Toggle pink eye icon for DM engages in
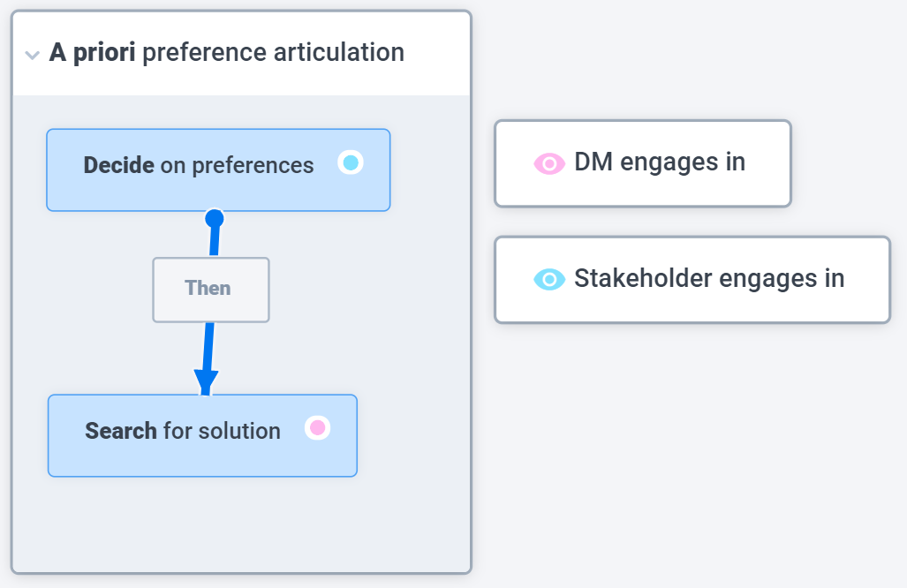 point(549,163)
